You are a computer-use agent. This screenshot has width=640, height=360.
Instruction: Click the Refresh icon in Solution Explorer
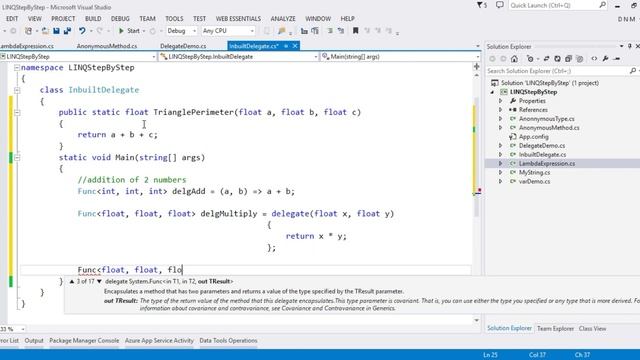pyautogui.click(x=557, y=59)
